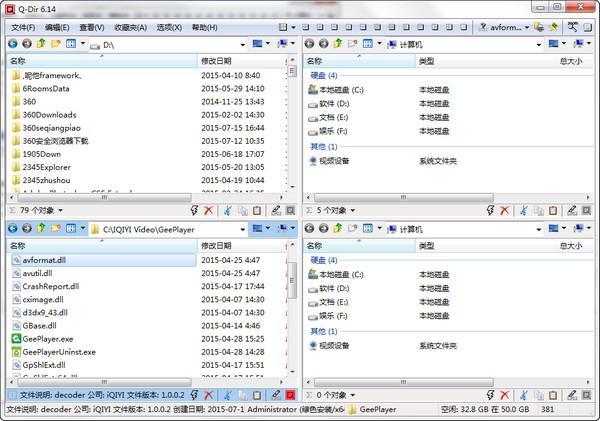Select the 6RoomsData folder
The image size is (600, 421).
pyautogui.click(x=46, y=88)
